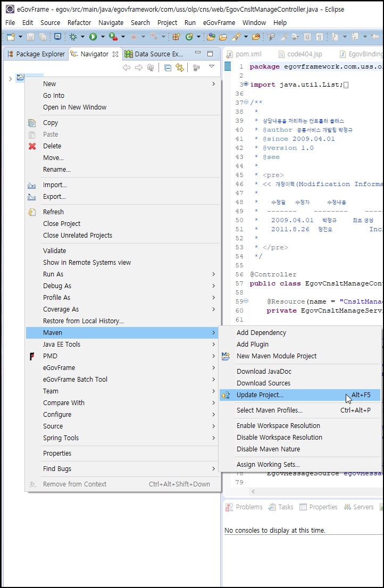Open the Find Bugs submenu
The image size is (384, 588).
point(123,469)
